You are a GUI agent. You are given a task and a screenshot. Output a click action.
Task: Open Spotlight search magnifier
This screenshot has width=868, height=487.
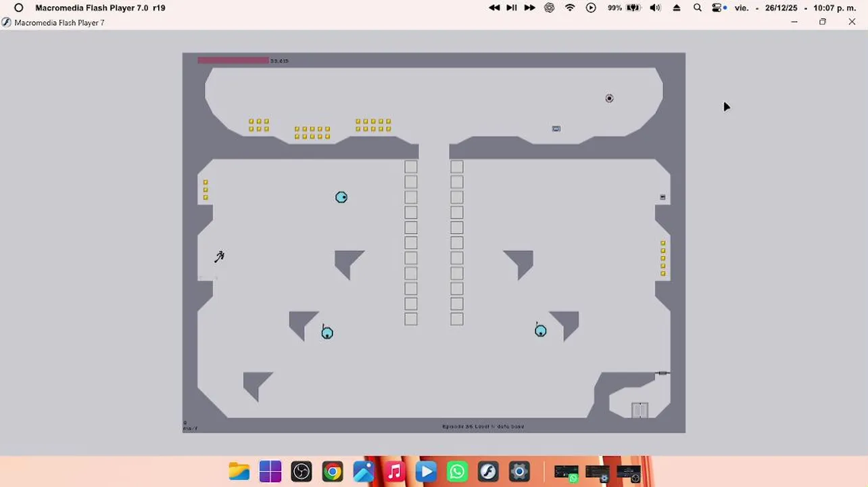pos(697,8)
